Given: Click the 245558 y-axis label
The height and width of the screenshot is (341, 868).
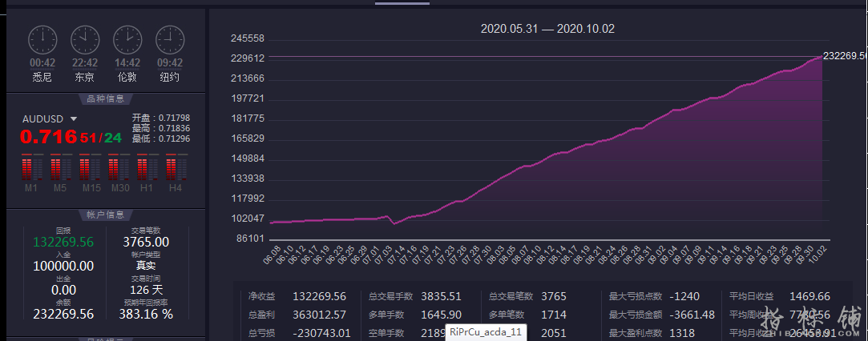Looking at the screenshot, I should click(x=248, y=38).
